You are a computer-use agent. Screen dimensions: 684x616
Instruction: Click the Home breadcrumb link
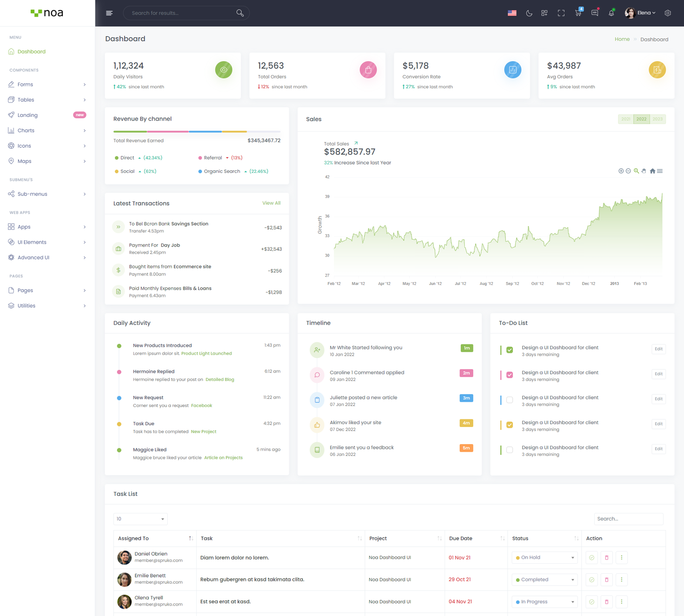(x=622, y=39)
